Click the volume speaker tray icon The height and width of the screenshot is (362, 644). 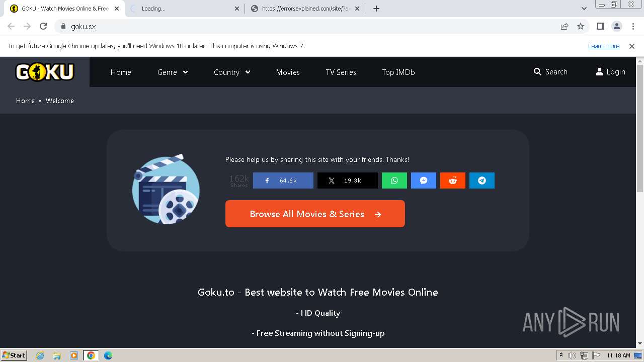[572, 355]
